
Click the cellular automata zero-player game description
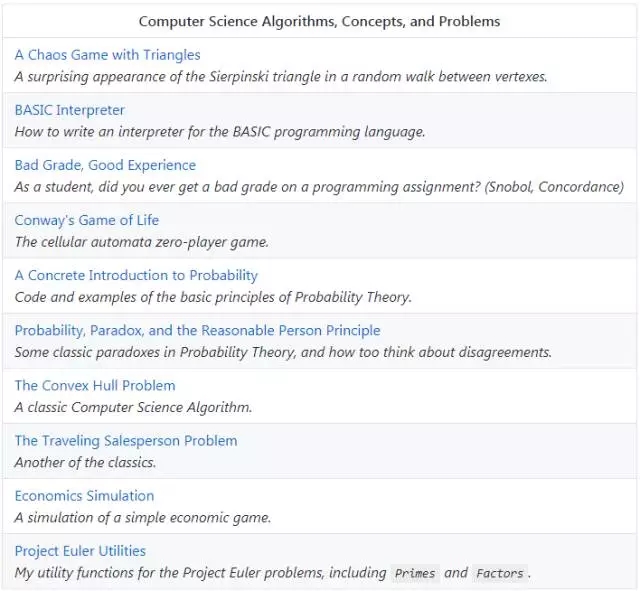pyautogui.click(x=141, y=241)
